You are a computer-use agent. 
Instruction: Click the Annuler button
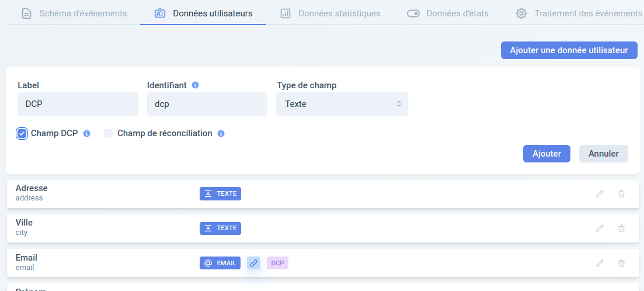pyautogui.click(x=603, y=154)
